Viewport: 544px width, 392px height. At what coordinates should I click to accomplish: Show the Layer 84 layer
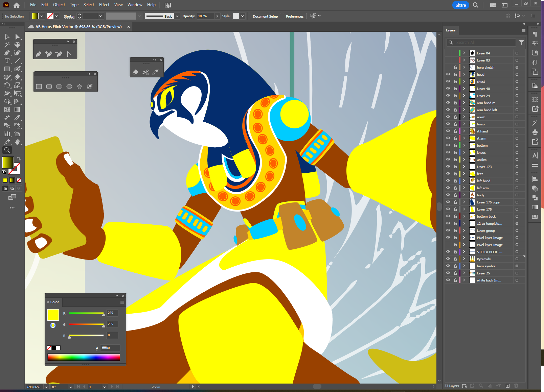[448, 53]
